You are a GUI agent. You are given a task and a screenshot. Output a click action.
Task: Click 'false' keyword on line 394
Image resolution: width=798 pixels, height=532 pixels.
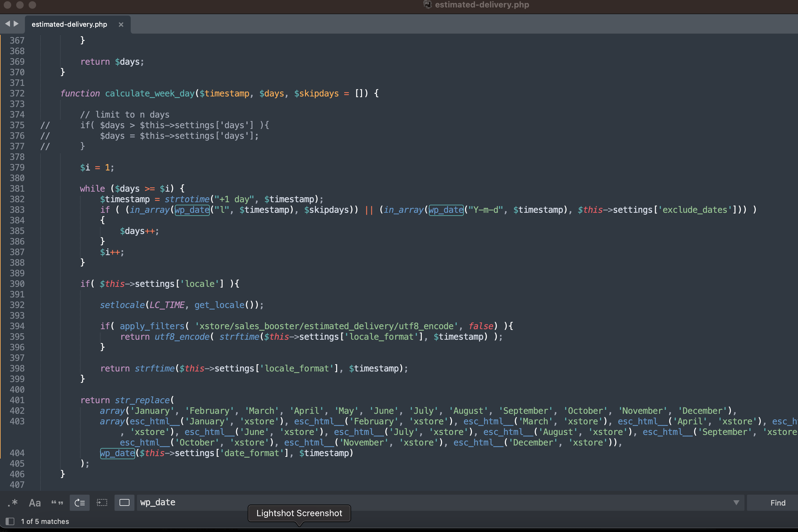(481, 326)
